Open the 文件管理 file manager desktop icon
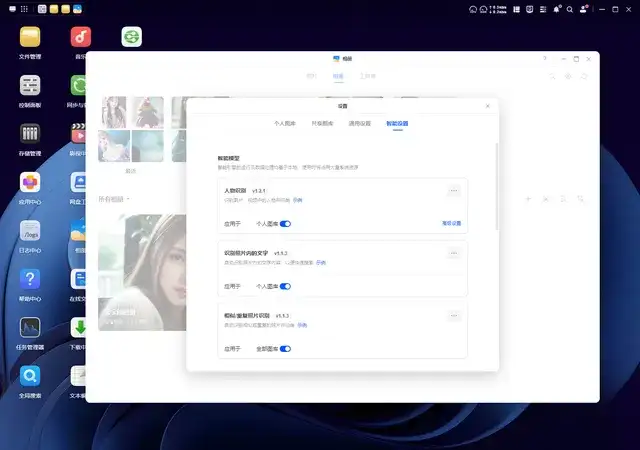Screen dimensions: 640x450 [30, 37]
